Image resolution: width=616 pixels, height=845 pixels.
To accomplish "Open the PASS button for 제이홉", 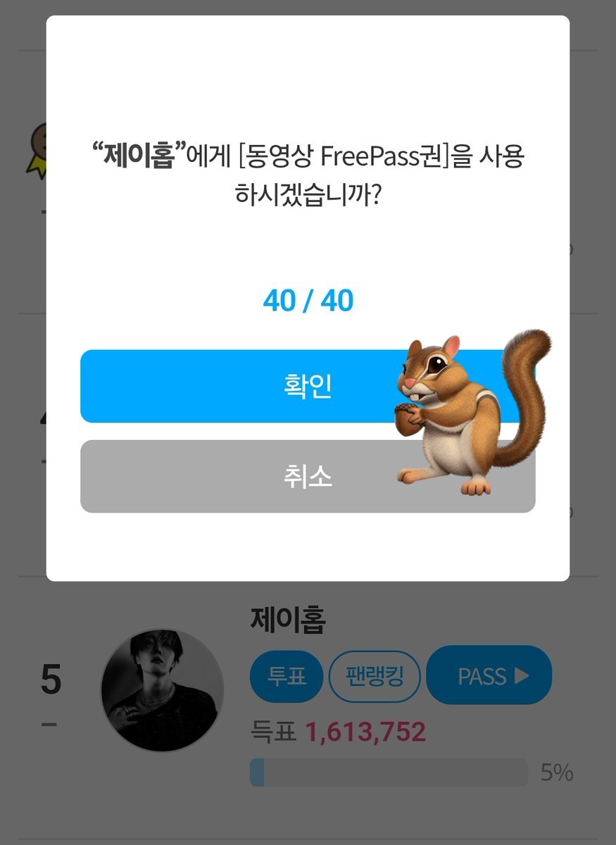I will pos(489,675).
